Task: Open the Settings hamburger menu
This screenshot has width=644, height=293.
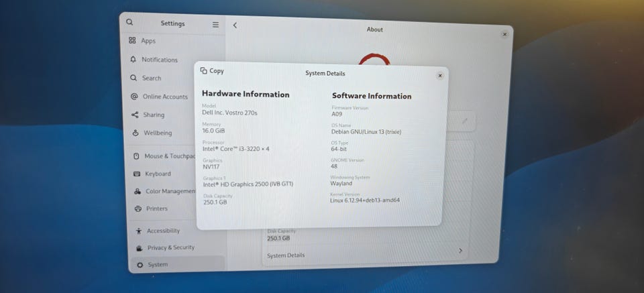Action: [215, 25]
